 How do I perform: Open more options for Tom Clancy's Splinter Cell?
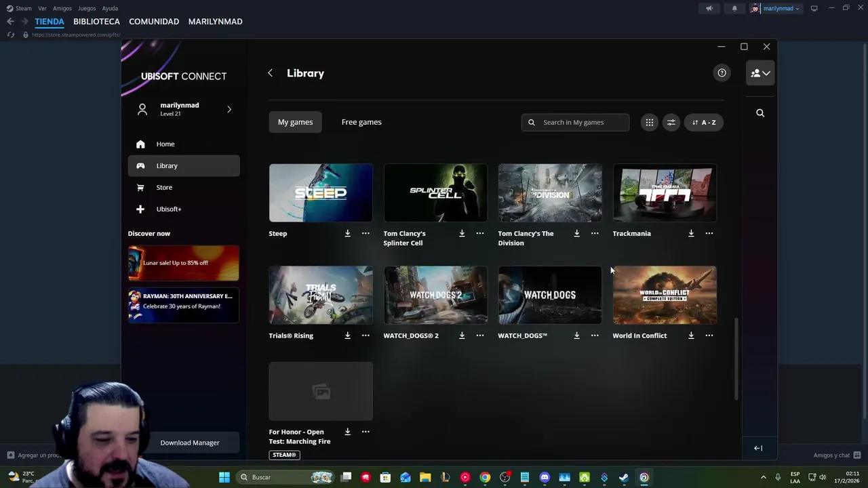coord(480,233)
